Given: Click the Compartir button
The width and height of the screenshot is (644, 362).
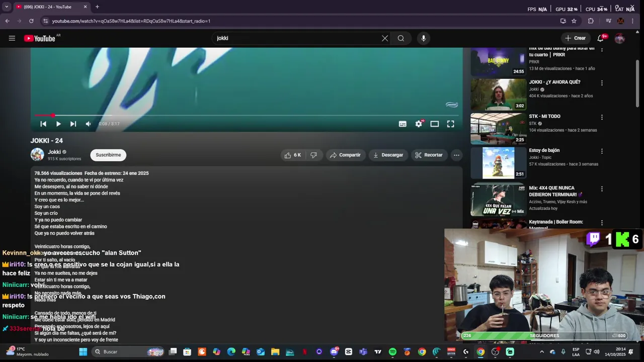Looking at the screenshot, I should click(x=345, y=155).
